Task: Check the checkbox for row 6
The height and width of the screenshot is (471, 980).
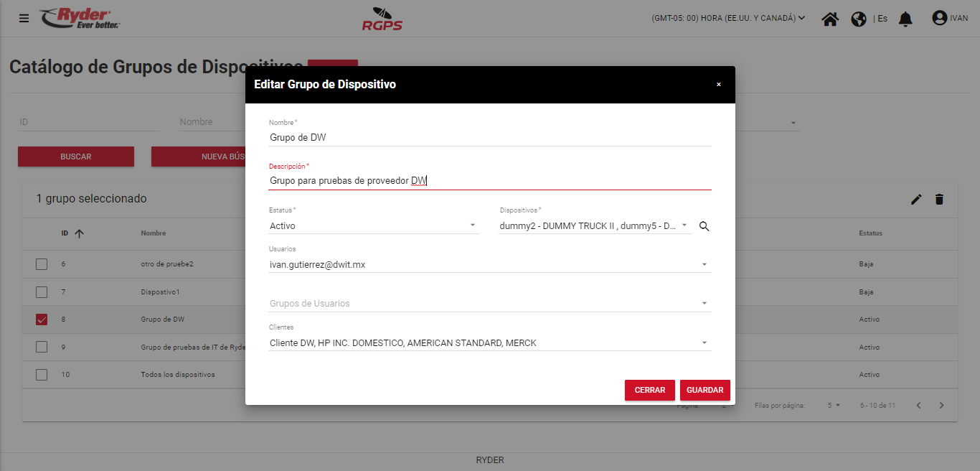Action: click(x=42, y=264)
